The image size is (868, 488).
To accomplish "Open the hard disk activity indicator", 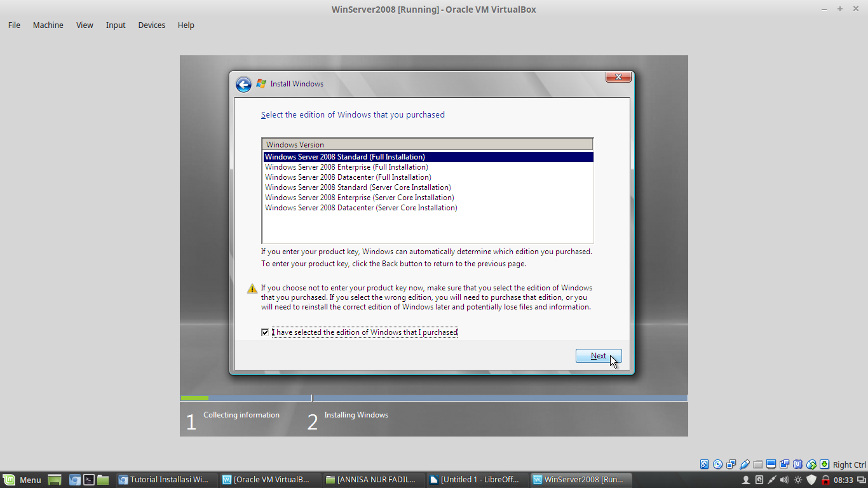I will coord(704,464).
